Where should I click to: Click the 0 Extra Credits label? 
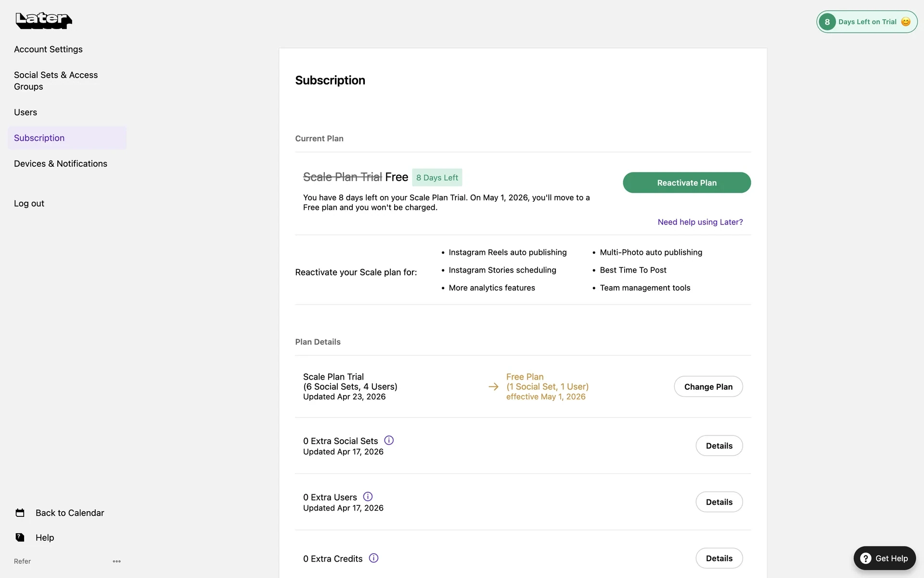333,559
